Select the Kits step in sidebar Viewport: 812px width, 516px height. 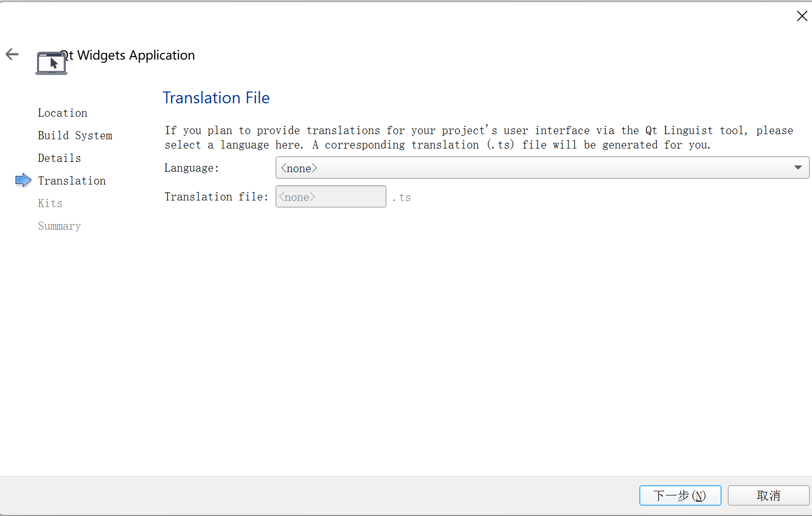pyautogui.click(x=50, y=203)
